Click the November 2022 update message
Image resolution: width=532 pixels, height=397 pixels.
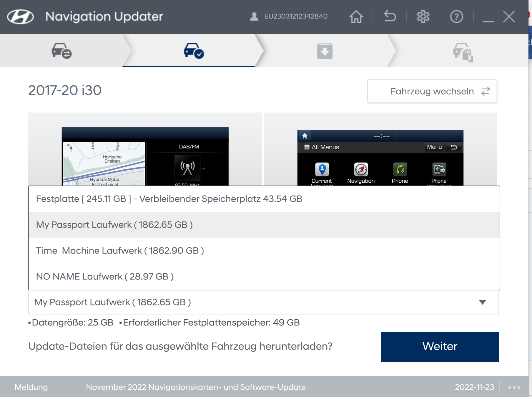coord(196,387)
